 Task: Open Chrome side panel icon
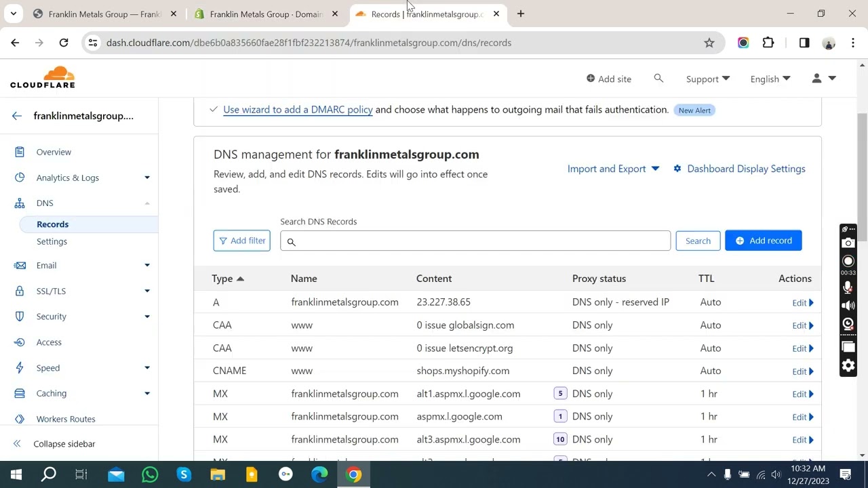click(804, 43)
